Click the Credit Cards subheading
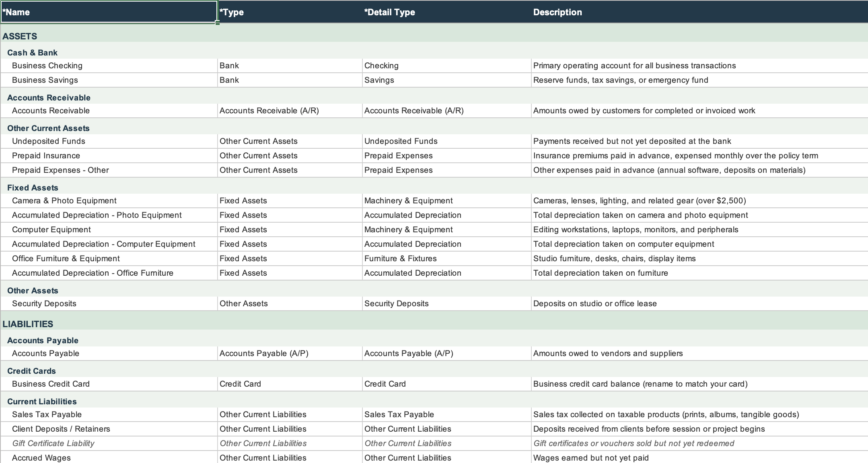The image size is (868, 463). pos(31,371)
